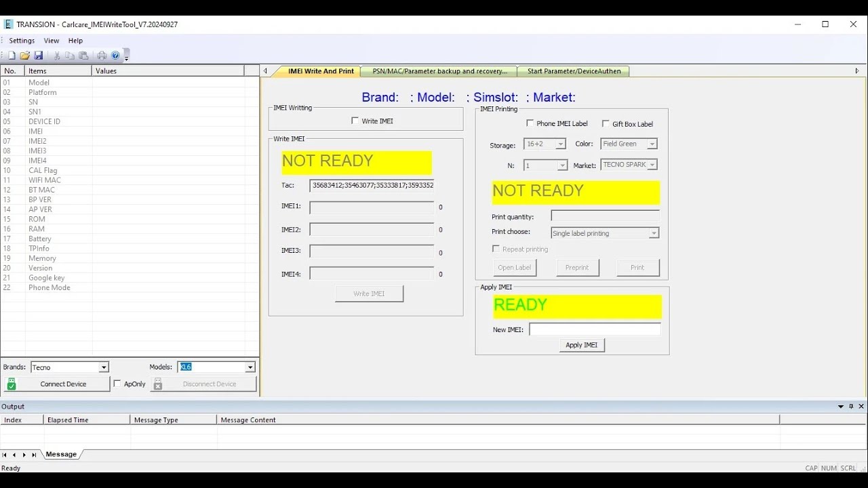
Task: Click the blue Help question mark icon
Action: (115, 56)
